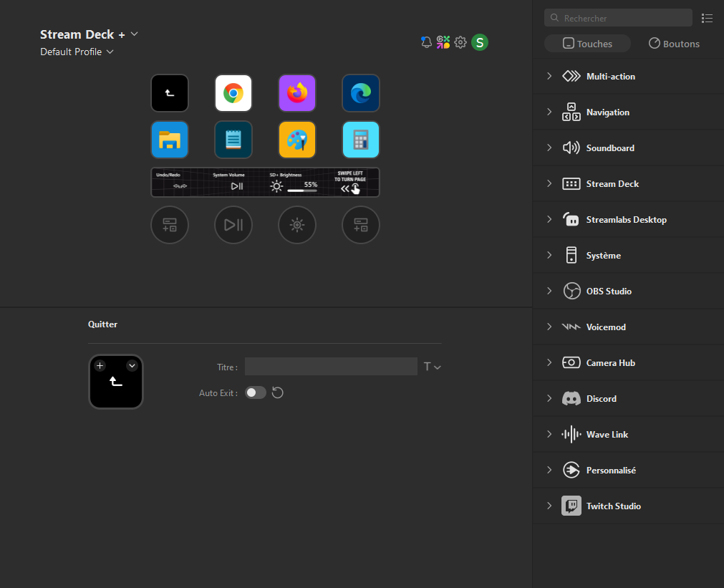Click the OBS Studio label

click(x=609, y=291)
